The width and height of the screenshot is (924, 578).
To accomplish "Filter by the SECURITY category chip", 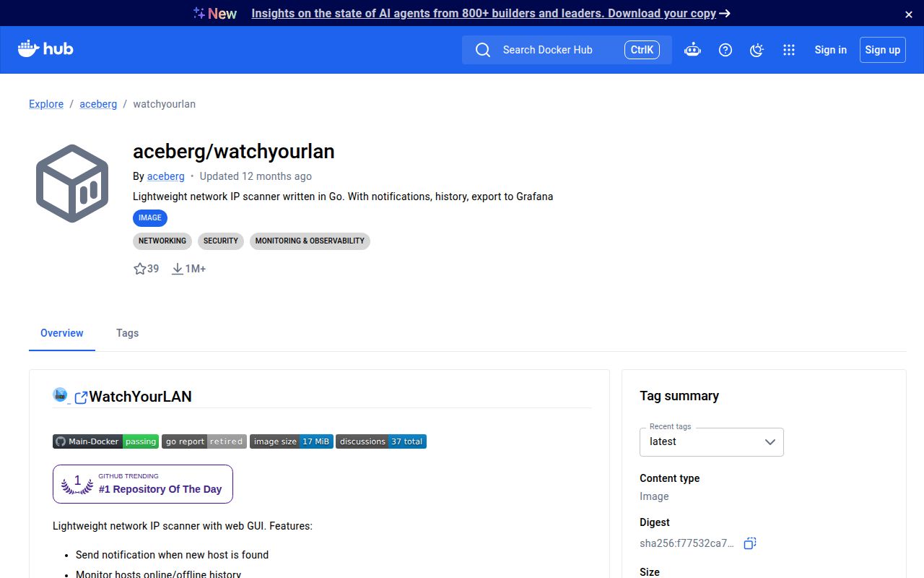I will pos(221,241).
